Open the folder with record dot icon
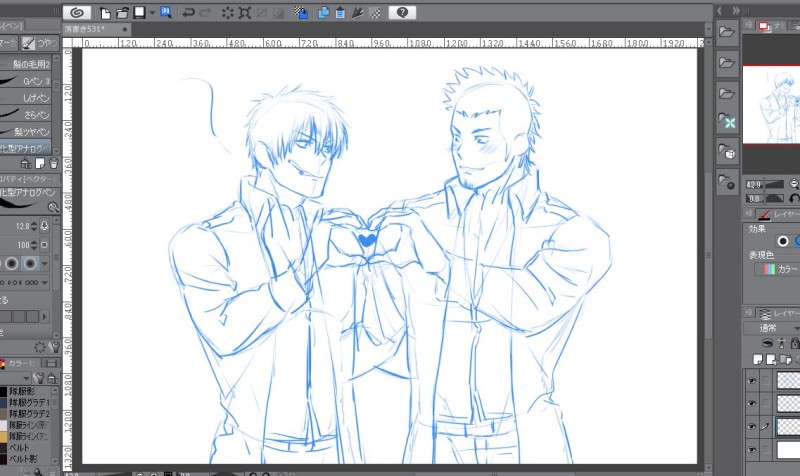Screen dimensions: 800x476 click(727, 182)
